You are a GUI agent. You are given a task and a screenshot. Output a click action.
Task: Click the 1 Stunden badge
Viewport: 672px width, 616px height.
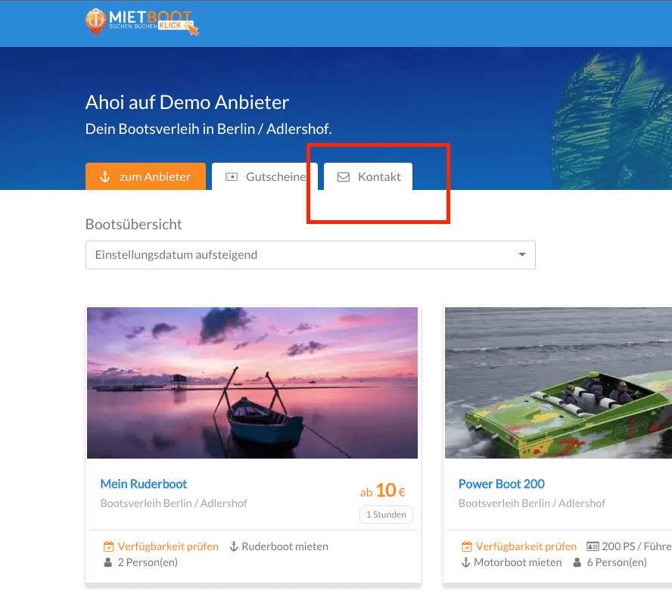point(386,515)
